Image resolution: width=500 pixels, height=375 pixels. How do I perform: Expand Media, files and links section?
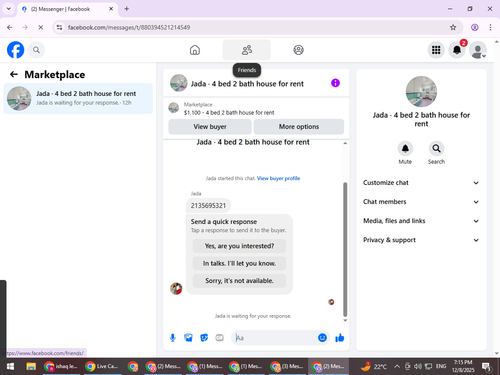[x=421, y=221]
